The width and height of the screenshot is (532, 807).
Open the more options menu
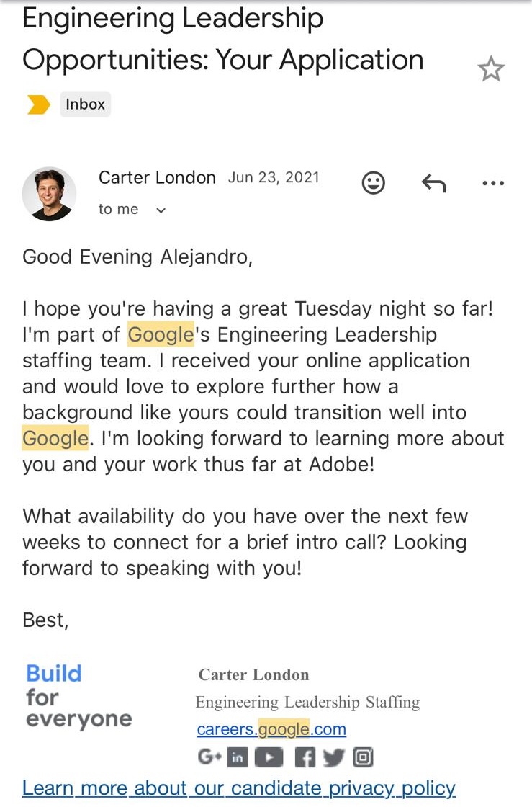[x=492, y=183]
